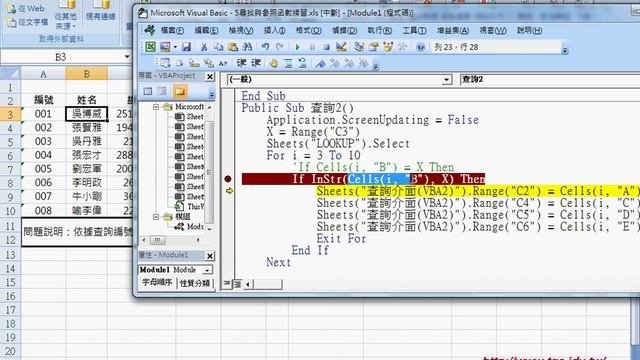The width and height of the screenshot is (640, 360).
Task: Open the 檔案(F) menu
Action: [x=172, y=30]
